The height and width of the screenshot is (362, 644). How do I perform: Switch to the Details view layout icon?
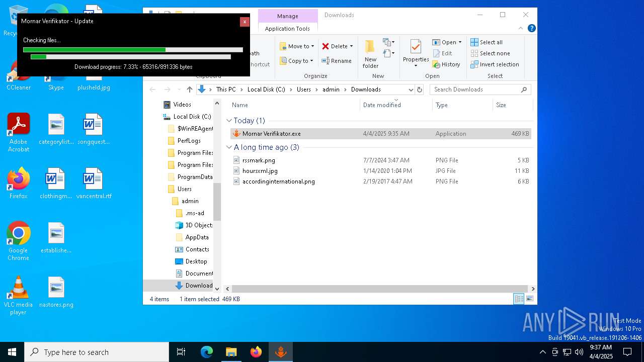(519, 299)
